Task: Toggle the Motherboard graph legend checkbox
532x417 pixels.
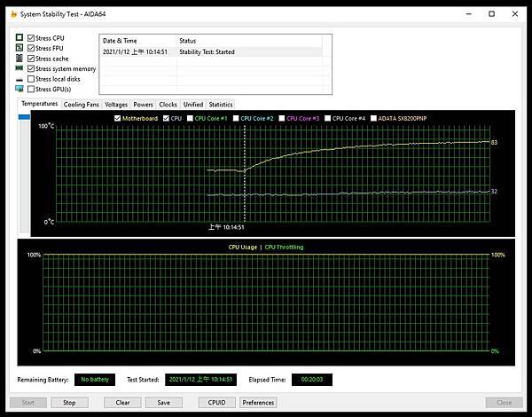Action: click(118, 118)
